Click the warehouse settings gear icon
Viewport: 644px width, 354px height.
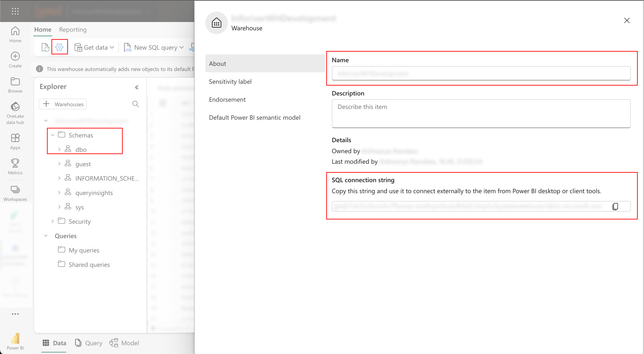[x=59, y=47]
